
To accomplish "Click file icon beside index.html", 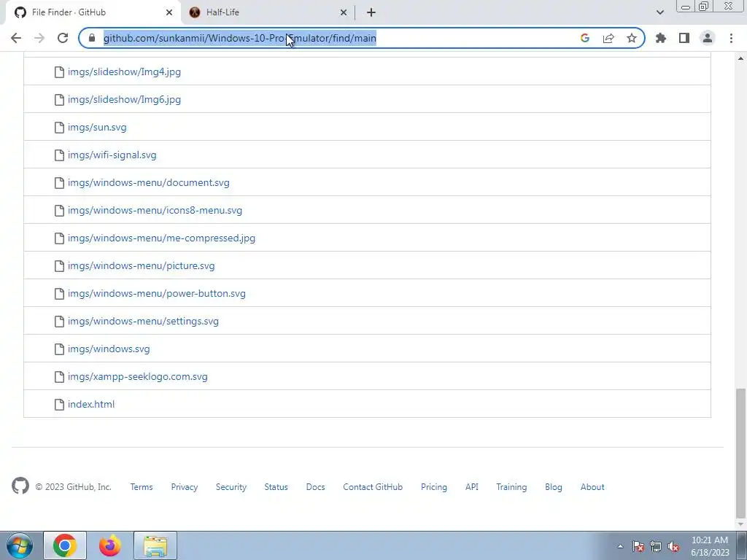I will [x=59, y=404].
